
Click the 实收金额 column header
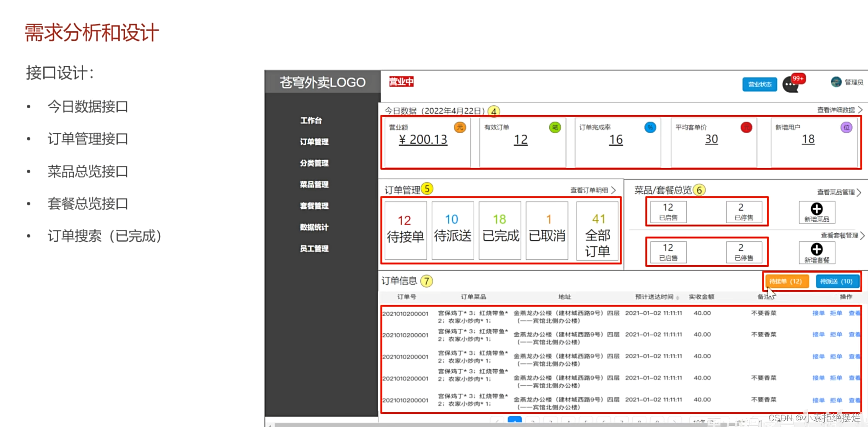pos(702,297)
